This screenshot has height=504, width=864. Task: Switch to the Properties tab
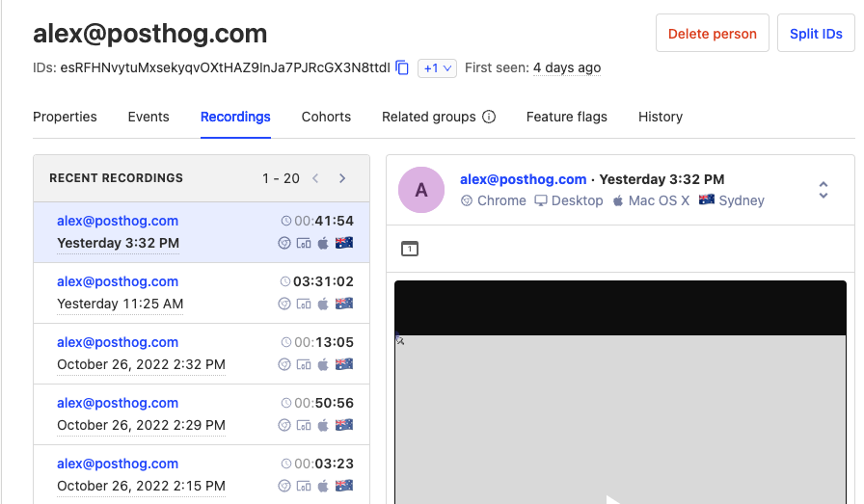pos(65,117)
